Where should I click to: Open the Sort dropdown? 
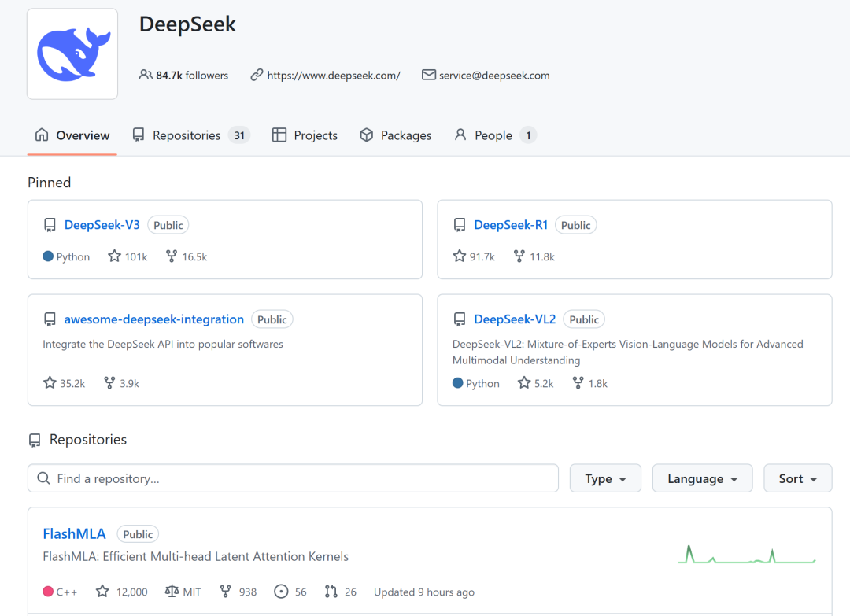[797, 478]
